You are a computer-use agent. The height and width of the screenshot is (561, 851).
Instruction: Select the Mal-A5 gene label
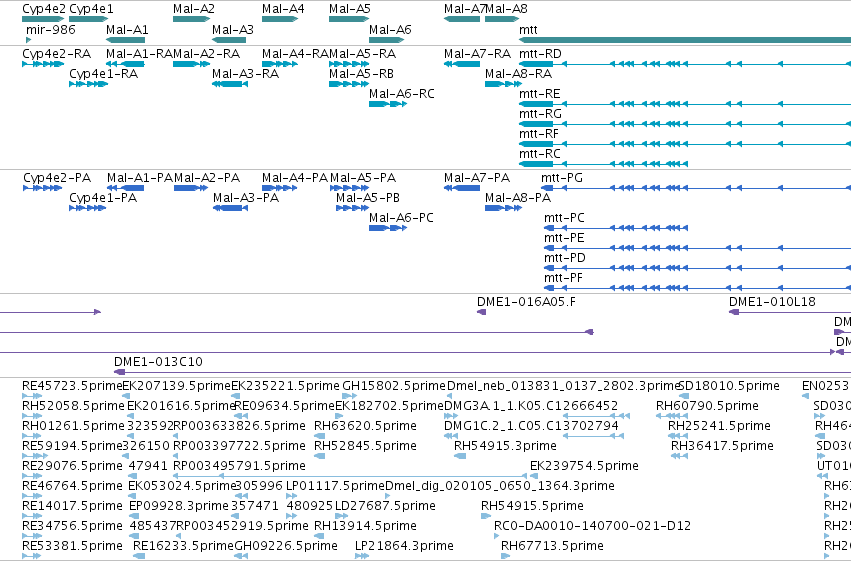[x=350, y=9]
